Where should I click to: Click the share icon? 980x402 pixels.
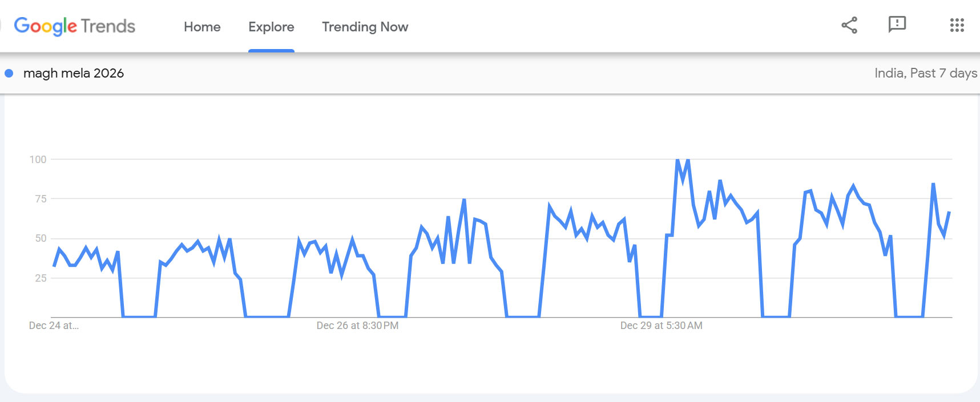849,25
